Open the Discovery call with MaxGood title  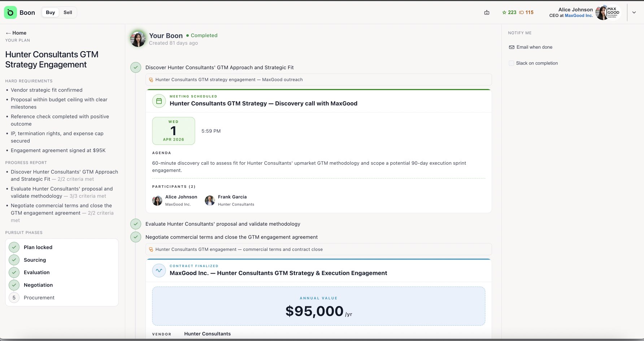264,103
